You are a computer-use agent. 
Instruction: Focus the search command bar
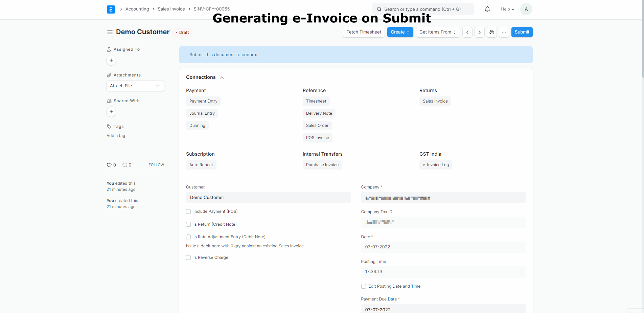click(423, 9)
